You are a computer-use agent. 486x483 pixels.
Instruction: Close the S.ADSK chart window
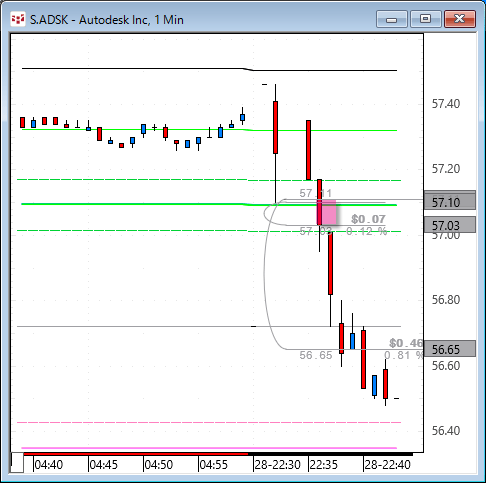[x=460, y=19]
